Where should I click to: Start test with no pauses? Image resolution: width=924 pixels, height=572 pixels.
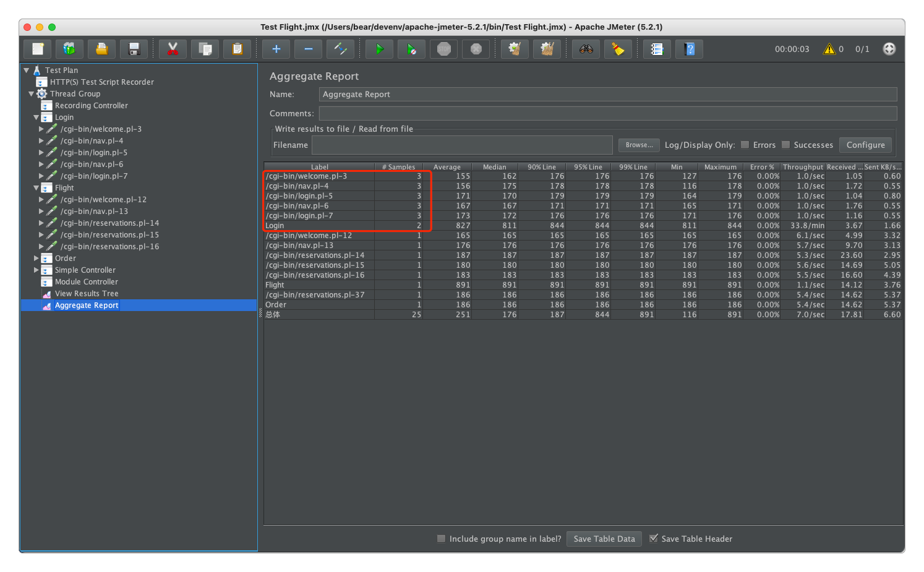[x=411, y=49]
